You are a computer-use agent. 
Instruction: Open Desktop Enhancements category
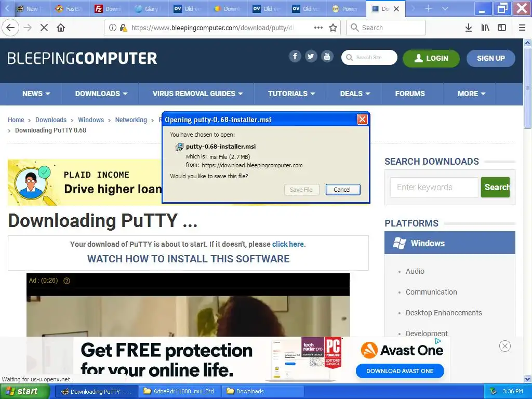pos(444,313)
